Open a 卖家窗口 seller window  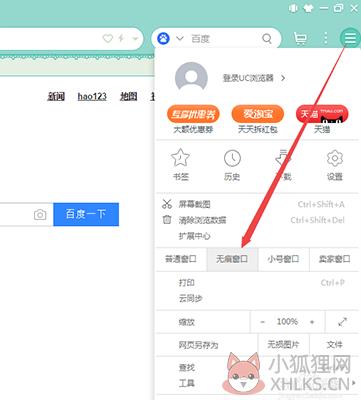click(334, 259)
